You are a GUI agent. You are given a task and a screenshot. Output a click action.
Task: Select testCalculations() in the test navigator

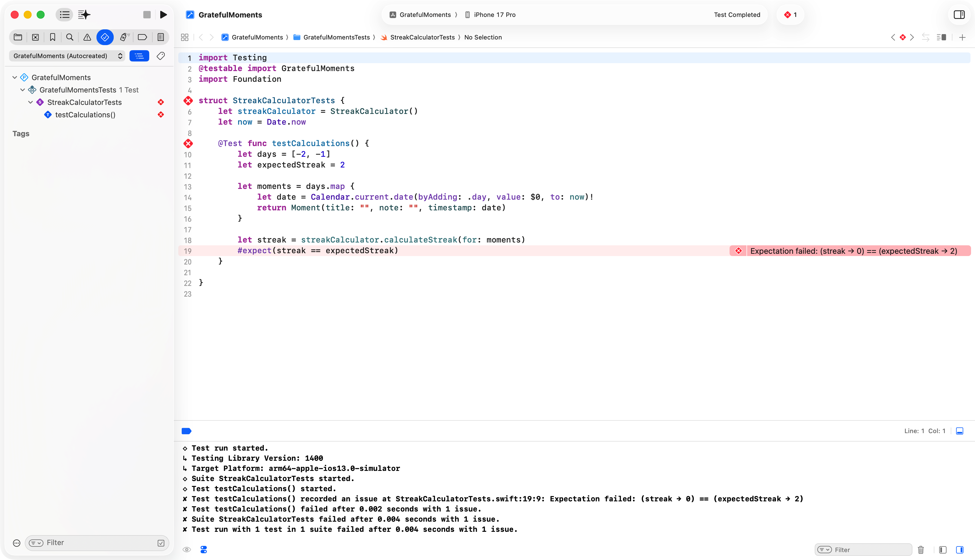85,114
